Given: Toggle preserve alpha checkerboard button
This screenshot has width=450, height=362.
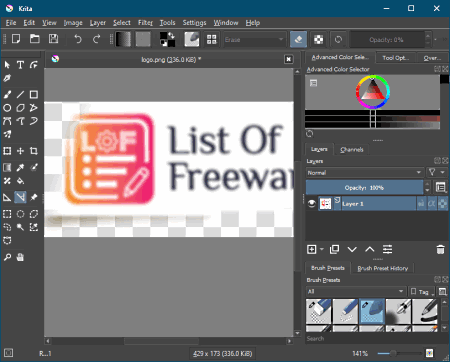Looking at the screenshot, I should tap(319, 40).
